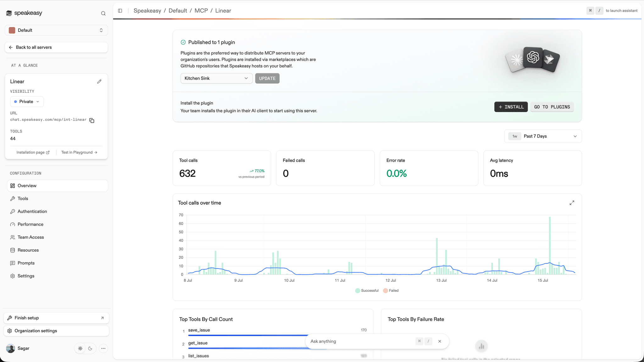The image size is (644, 362).
Task: Click the bar chart icon in Failure Rate panel
Action: (481, 346)
